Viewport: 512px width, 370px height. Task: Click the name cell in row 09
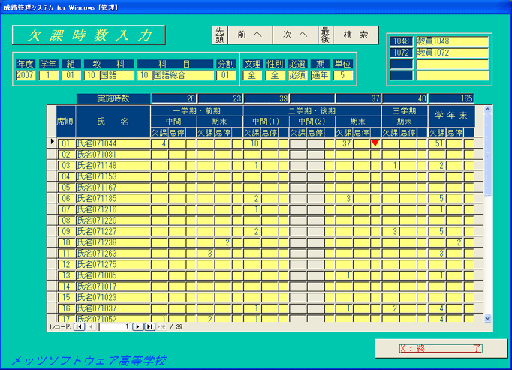[x=113, y=232]
